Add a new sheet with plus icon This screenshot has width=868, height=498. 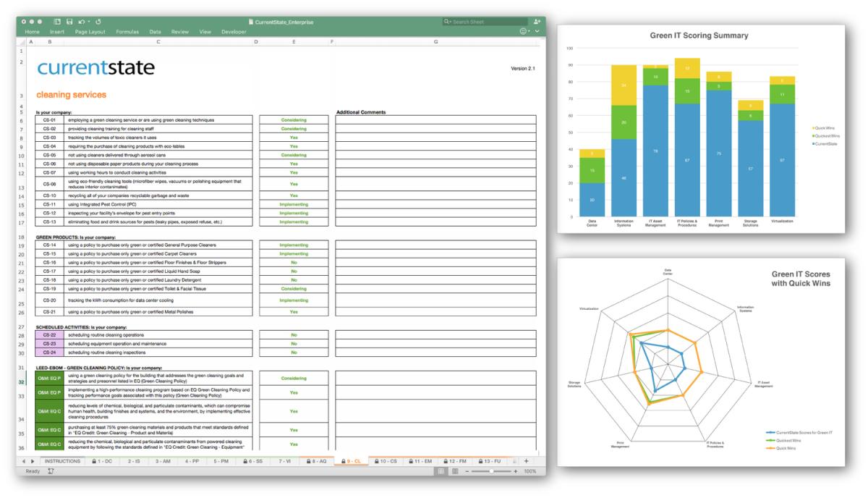pyautogui.click(x=526, y=461)
